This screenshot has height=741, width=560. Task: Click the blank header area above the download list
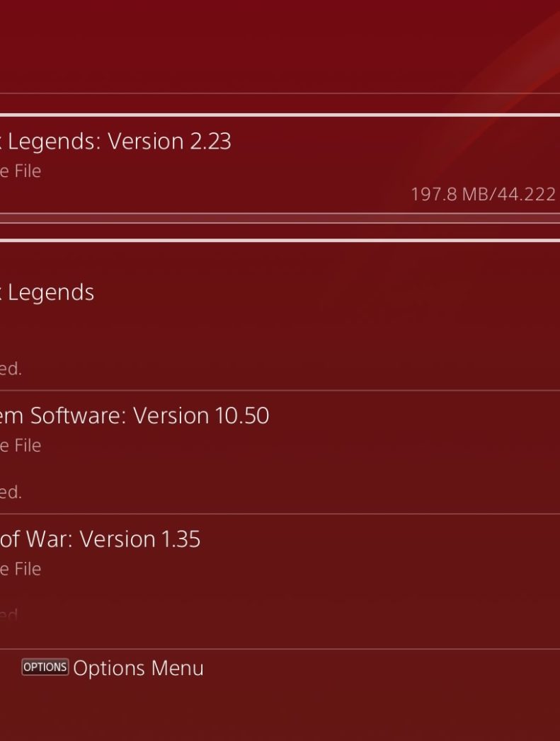(x=280, y=46)
